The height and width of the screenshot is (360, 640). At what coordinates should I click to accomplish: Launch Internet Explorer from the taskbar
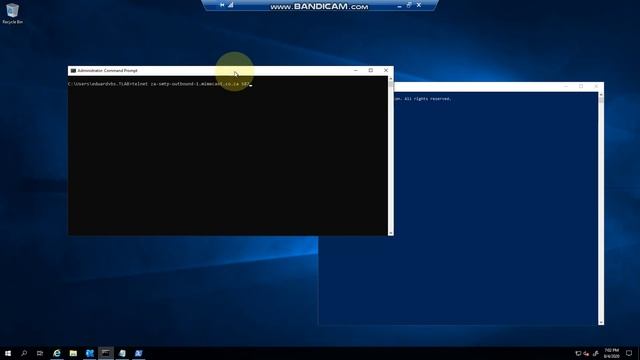coord(57,353)
